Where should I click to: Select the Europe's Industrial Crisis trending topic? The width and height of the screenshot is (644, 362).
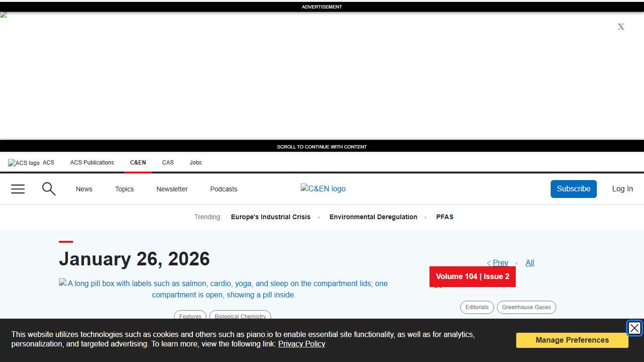coord(271,217)
